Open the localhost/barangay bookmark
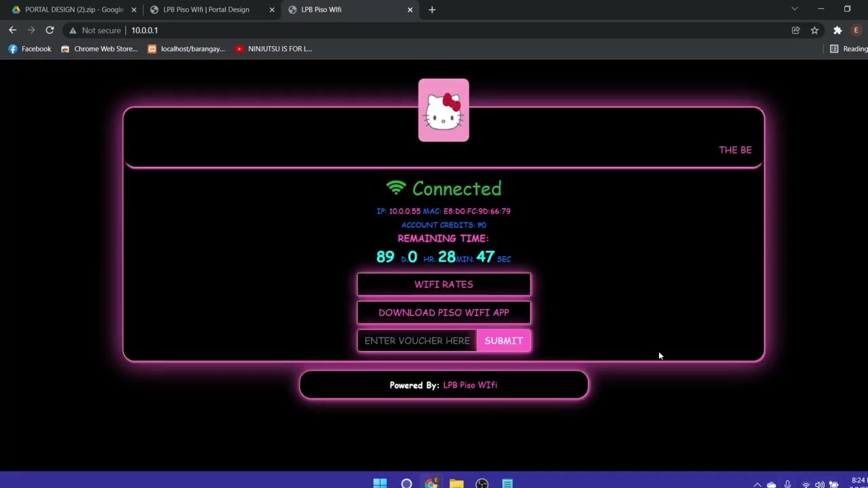Screen dimensions: 868x488 186,49
